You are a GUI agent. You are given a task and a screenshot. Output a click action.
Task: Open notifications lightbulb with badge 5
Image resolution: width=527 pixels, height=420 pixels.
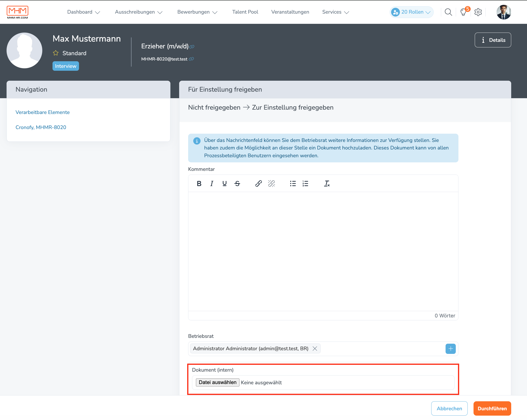click(464, 12)
